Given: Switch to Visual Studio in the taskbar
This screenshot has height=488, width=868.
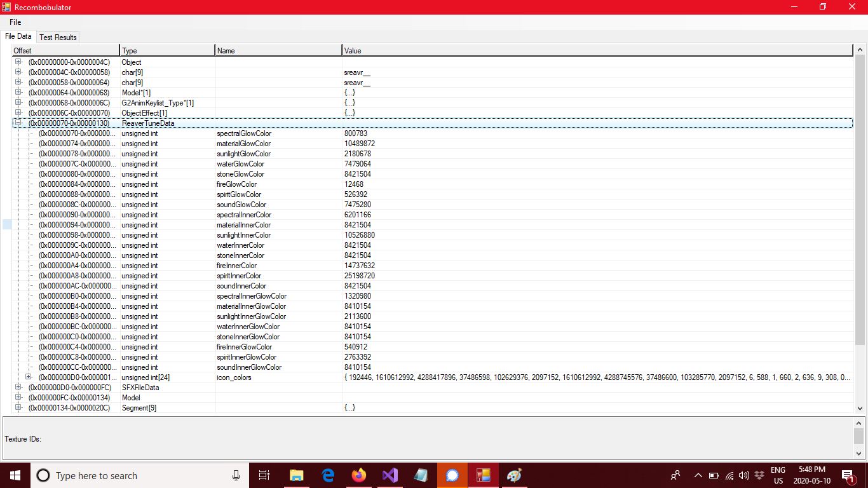Looking at the screenshot, I should coord(390,475).
